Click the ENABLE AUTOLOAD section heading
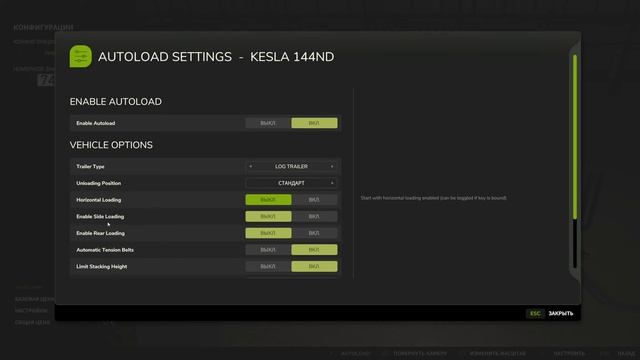The width and height of the screenshot is (640, 360). [116, 102]
